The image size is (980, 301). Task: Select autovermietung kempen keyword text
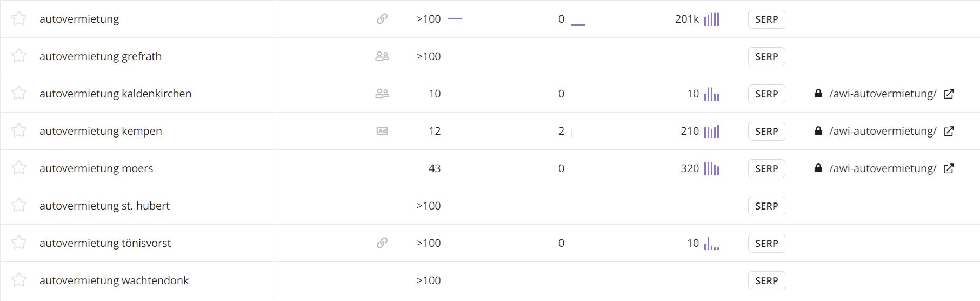101,131
